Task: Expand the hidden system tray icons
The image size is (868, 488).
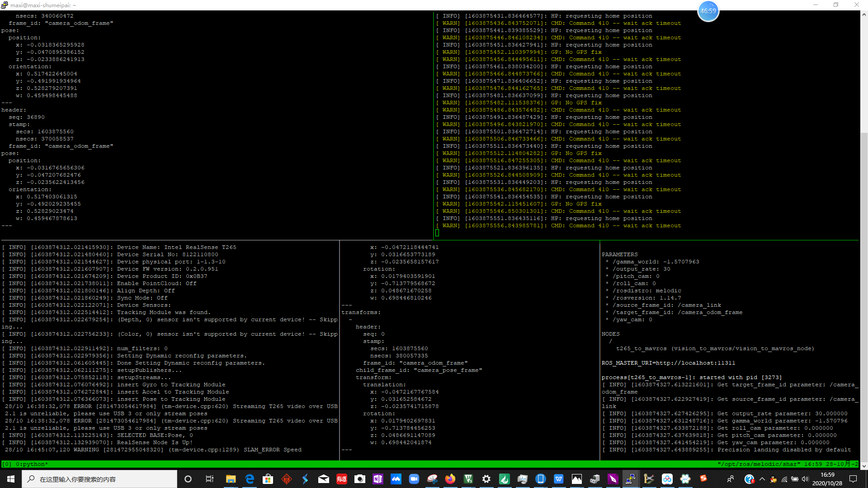Action: pyautogui.click(x=762, y=479)
